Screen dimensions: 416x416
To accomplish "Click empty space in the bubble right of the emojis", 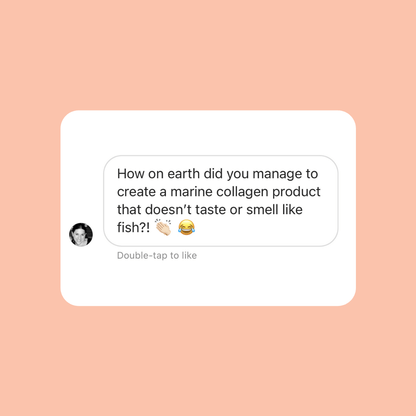I will [263, 228].
